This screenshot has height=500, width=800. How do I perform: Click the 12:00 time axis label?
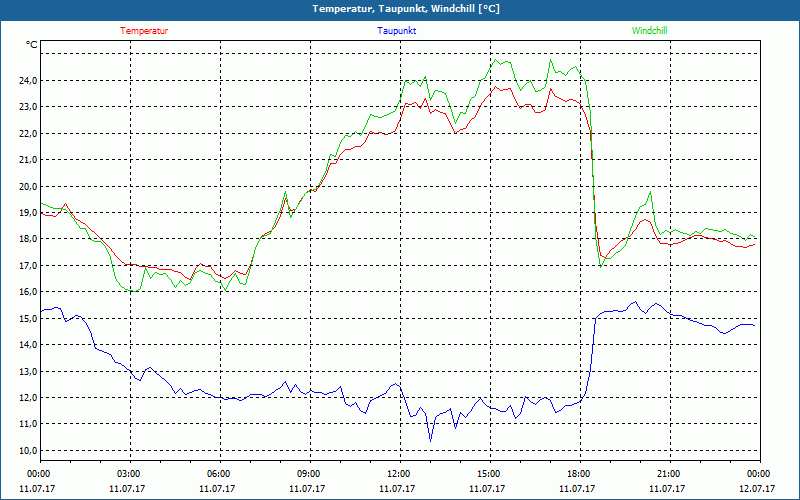click(398, 474)
